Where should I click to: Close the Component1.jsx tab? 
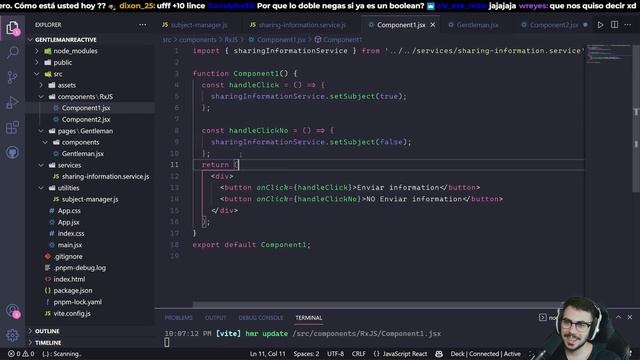pos(433,25)
